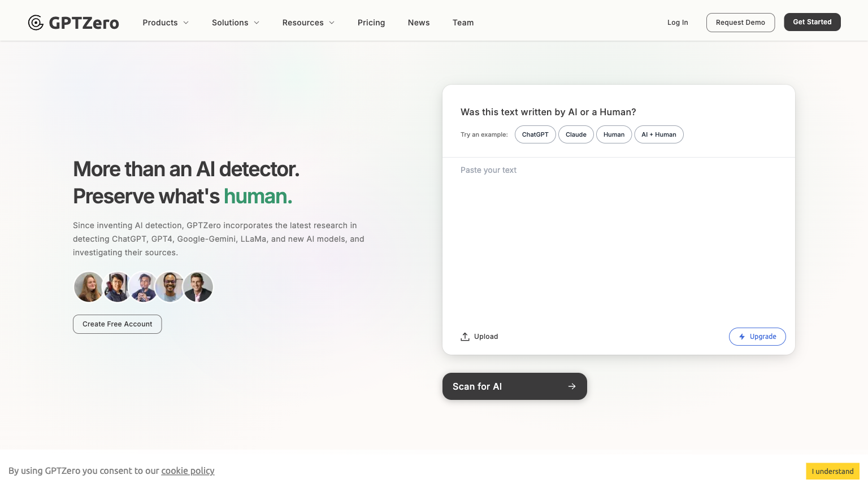Select the ChatGPT example chip
868x488 pixels.
(x=535, y=134)
